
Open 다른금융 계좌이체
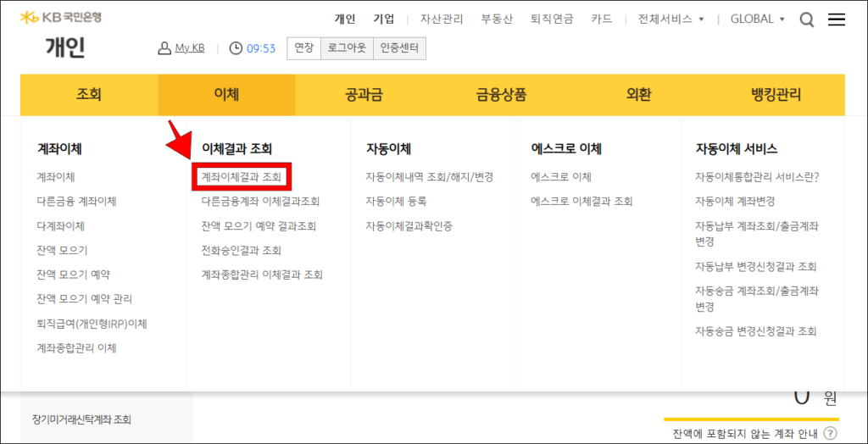pyautogui.click(x=77, y=202)
